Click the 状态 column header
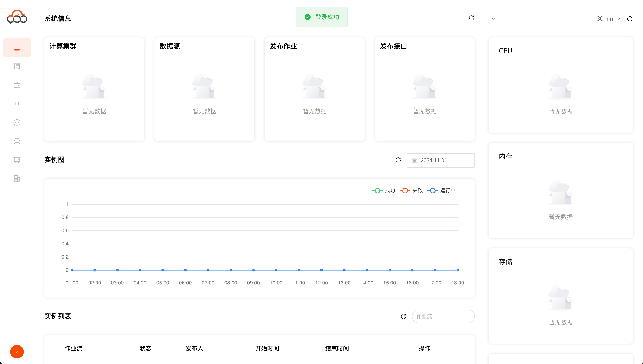This screenshot has width=643, height=364. click(x=145, y=348)
